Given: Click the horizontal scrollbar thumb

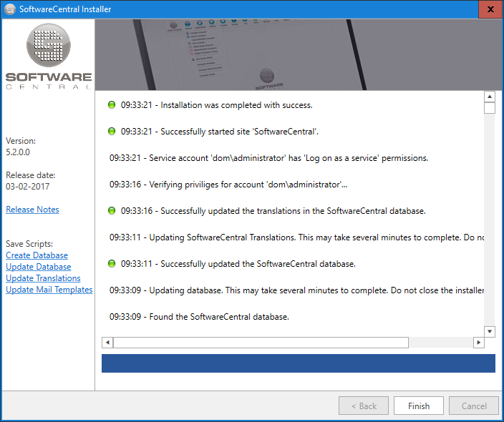Looking at the screenshot, I should (x=261, y=343).
